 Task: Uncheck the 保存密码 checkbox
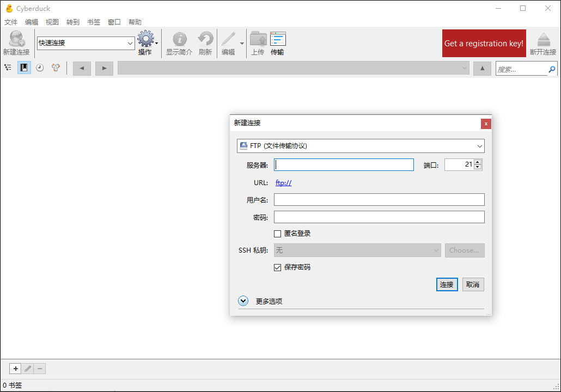(278, 267)
